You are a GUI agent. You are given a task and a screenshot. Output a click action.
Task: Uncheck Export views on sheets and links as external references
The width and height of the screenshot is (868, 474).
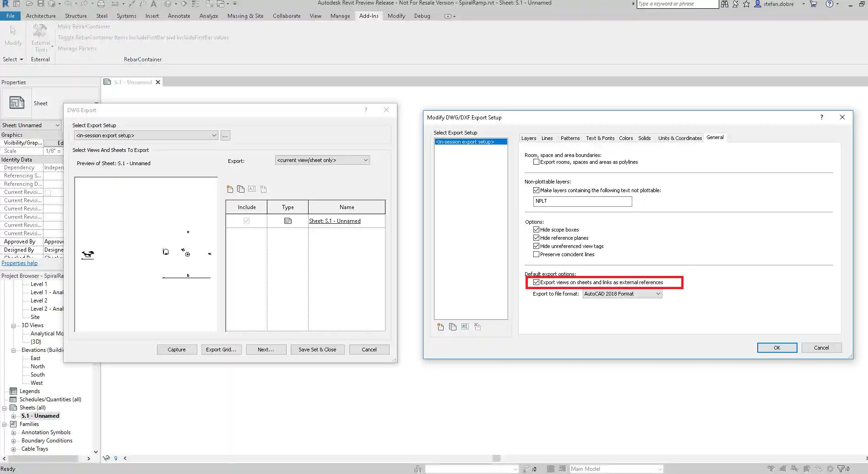pyautogui.click(x=537, y=282)
